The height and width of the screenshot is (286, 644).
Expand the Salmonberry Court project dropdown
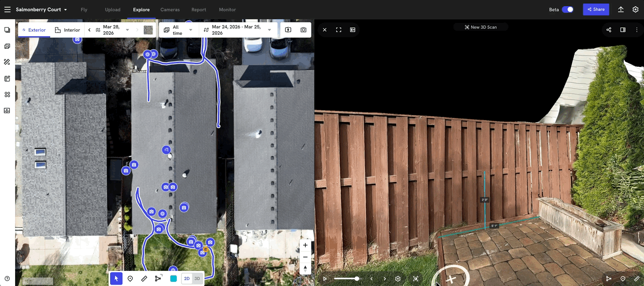[42, 10]
